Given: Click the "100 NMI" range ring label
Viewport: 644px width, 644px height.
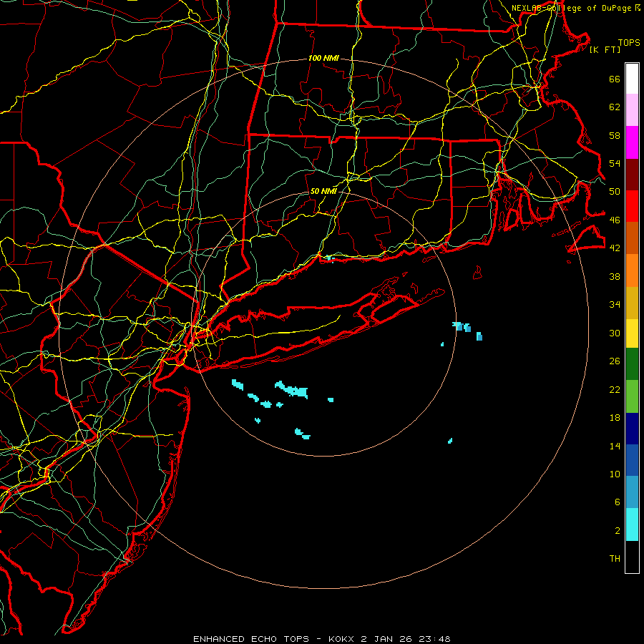Looking at the screenshot, I should click(323, 58).
